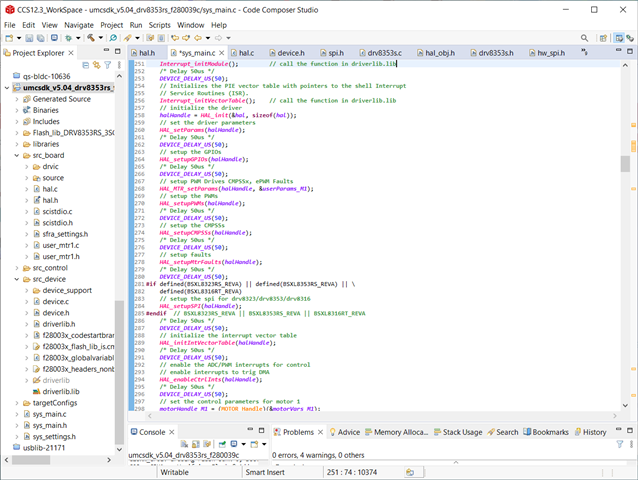Screen dimensions: 638x480
Task: Expand the targetConfigs folder
Action: 17,403
